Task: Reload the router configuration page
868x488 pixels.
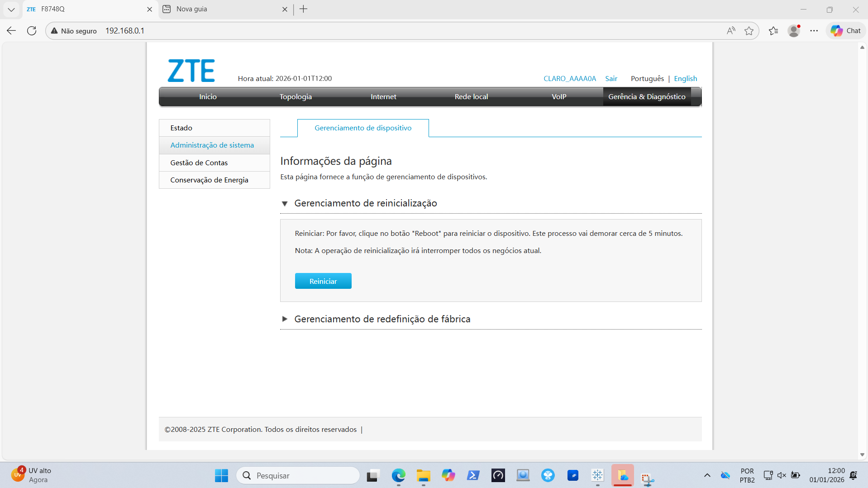Action: [x=32, y=30]
